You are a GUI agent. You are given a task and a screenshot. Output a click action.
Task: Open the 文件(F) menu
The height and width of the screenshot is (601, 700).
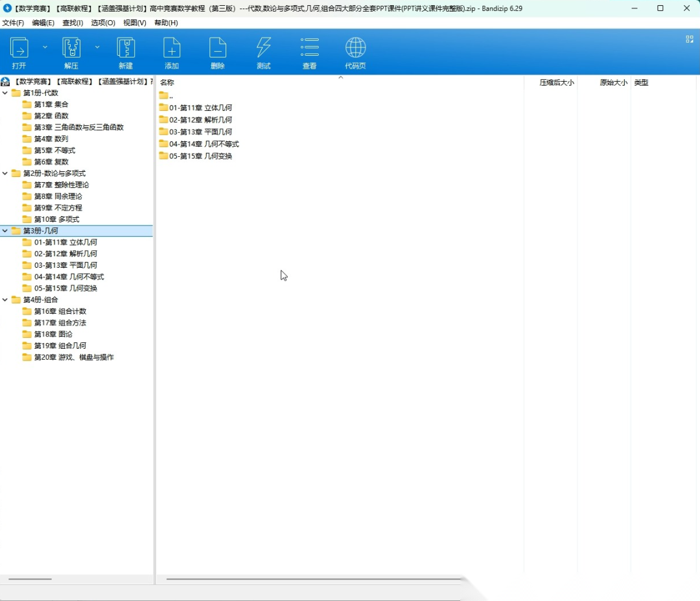tap(13, 23)
